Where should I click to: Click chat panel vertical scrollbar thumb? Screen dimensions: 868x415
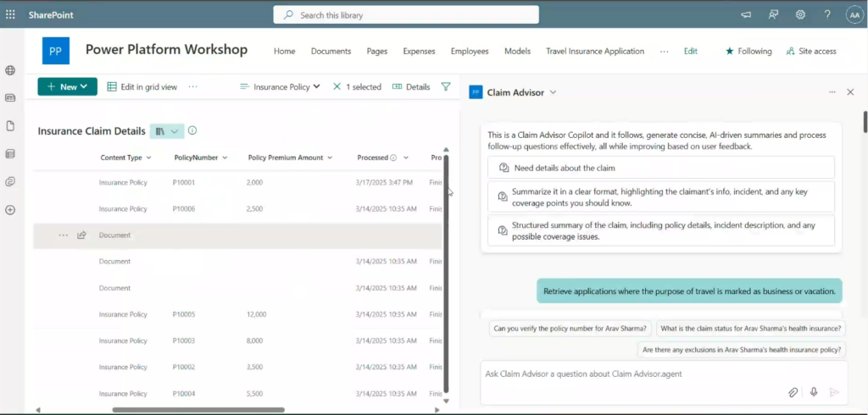coord(865,122)
